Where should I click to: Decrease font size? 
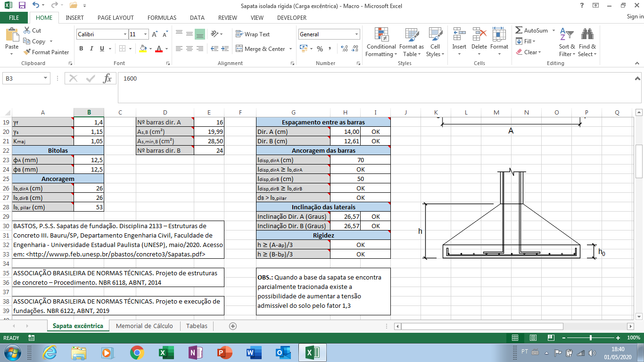[165, 34]
